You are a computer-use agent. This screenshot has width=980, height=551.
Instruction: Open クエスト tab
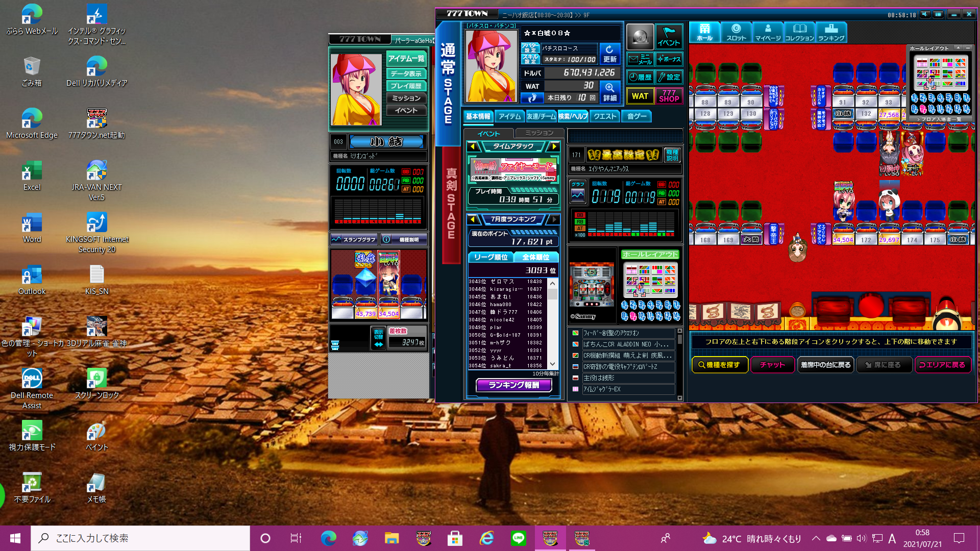tap(605, 117)
